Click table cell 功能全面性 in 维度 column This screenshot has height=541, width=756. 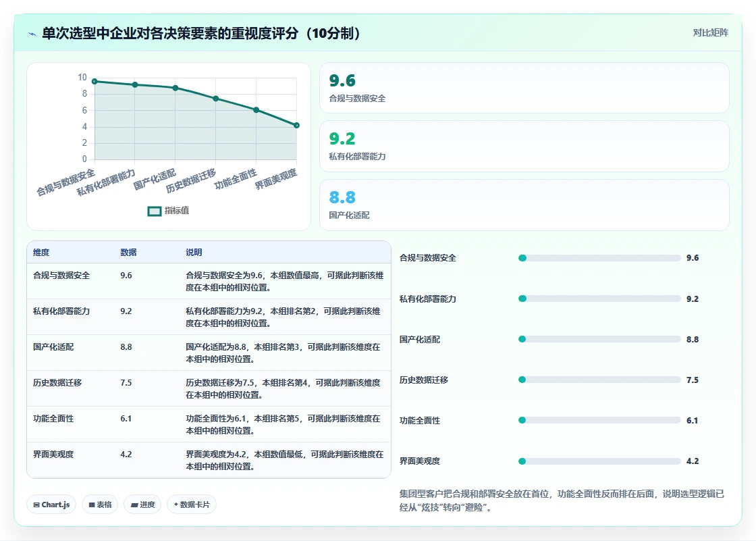pos(53,419)
